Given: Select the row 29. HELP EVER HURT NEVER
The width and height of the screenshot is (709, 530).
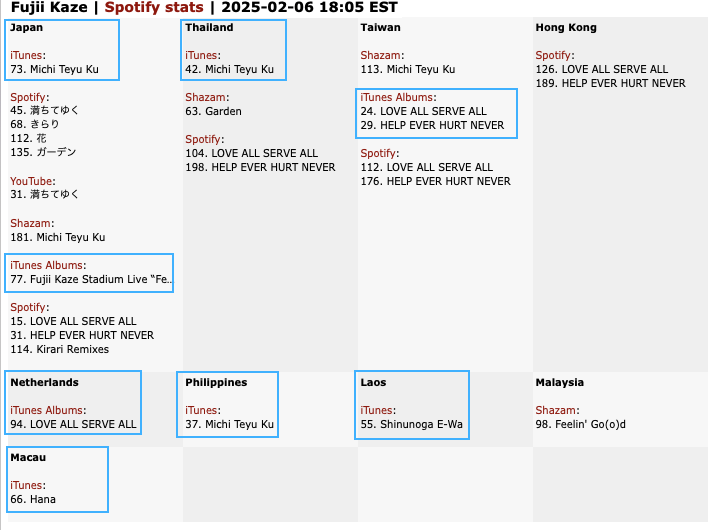Looking at the screenshot, I should click(x=432, y=125).
